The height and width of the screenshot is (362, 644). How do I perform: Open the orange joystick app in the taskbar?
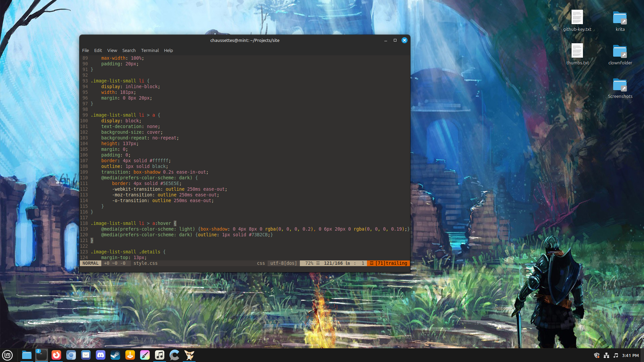click(x=130, y=355)
